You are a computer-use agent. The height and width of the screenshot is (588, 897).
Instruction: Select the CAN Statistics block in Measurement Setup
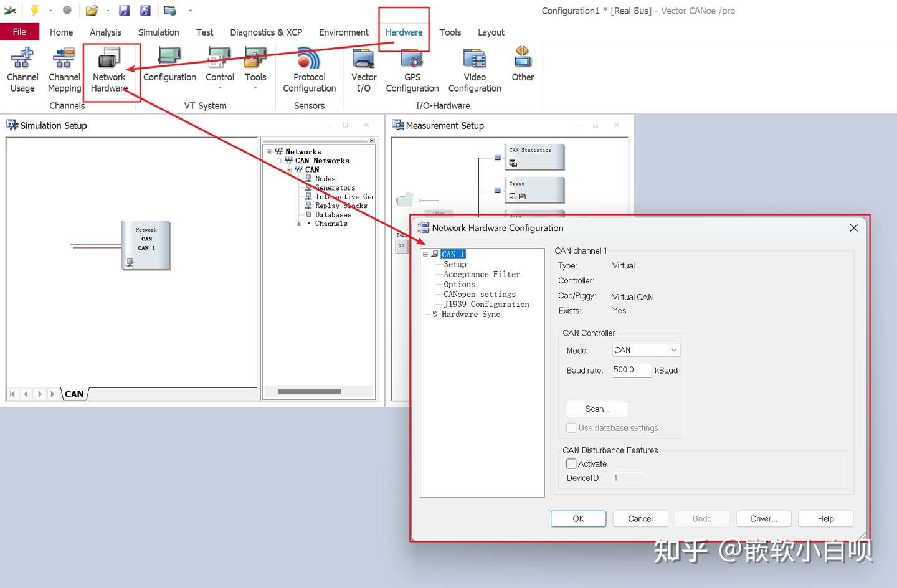536,156
